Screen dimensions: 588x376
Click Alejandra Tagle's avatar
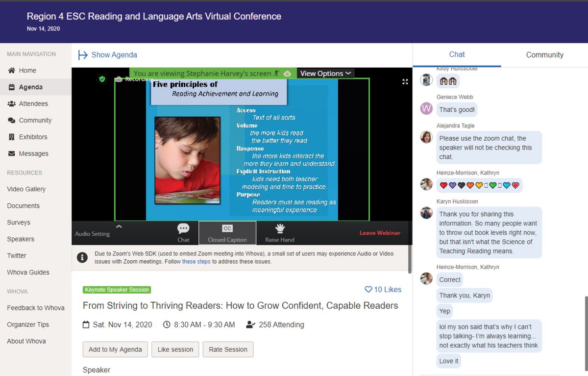[426, 137]
